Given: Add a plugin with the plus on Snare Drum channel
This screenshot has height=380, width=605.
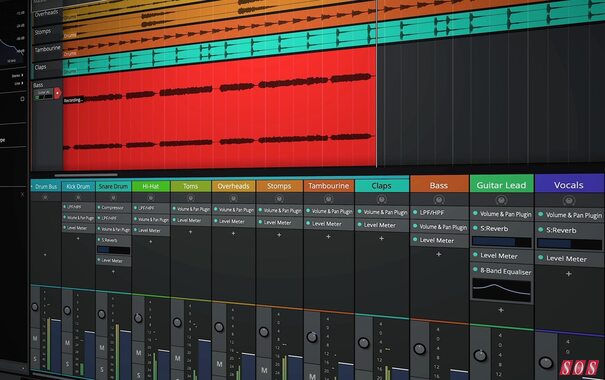Looking at the screenshot, I should tap(113, 272).
